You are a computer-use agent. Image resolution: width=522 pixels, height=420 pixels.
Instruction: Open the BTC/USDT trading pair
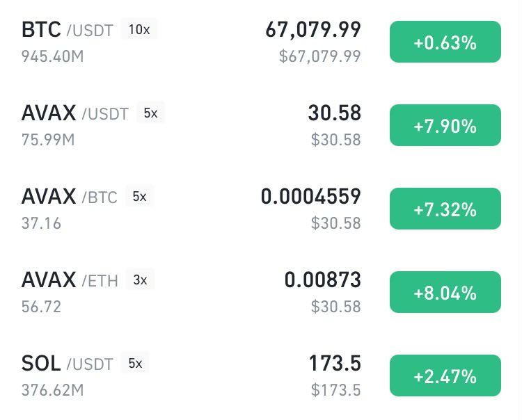click(x=68, y=30)
